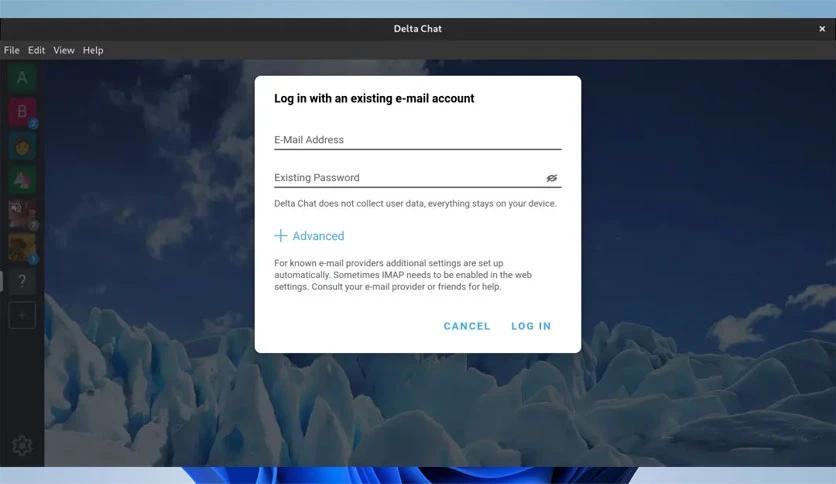Screen dimensions: 836x484
Task: Click the plus add account button
Action: pos(22,316)
